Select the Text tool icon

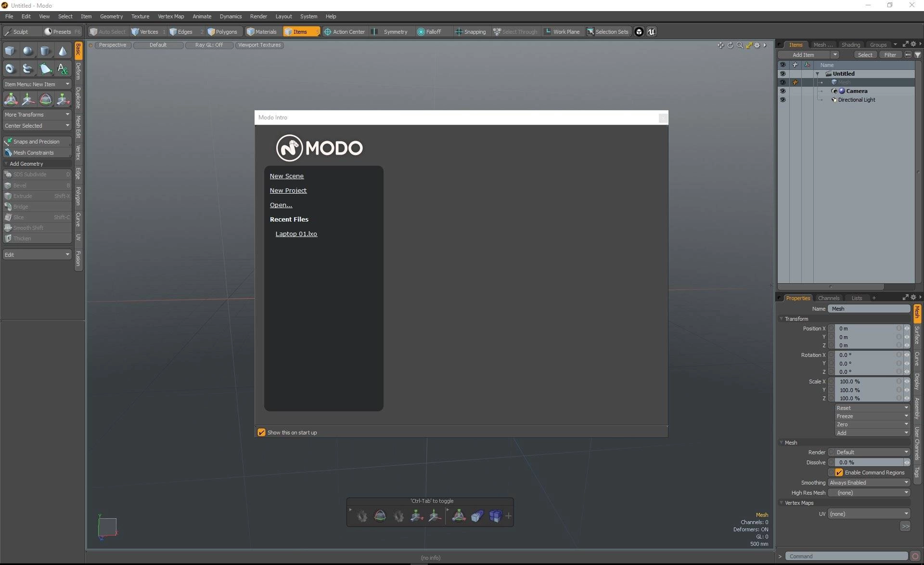[63, 69]
